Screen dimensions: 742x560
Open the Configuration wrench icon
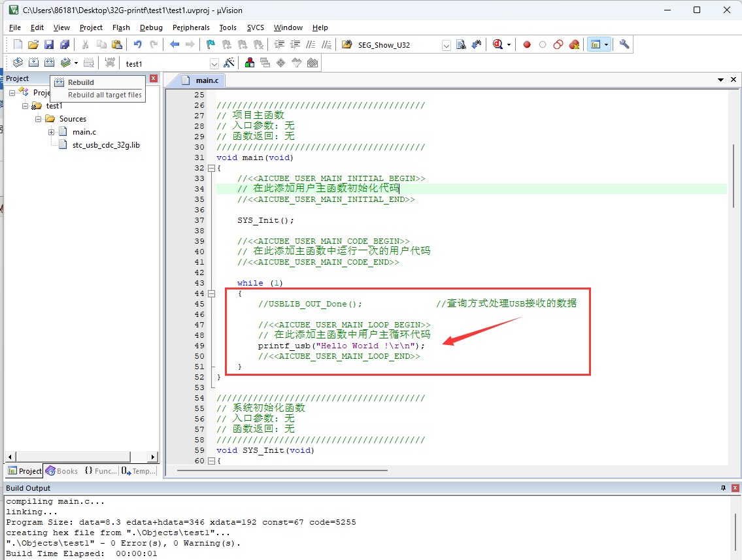click(x=624, y=44)
